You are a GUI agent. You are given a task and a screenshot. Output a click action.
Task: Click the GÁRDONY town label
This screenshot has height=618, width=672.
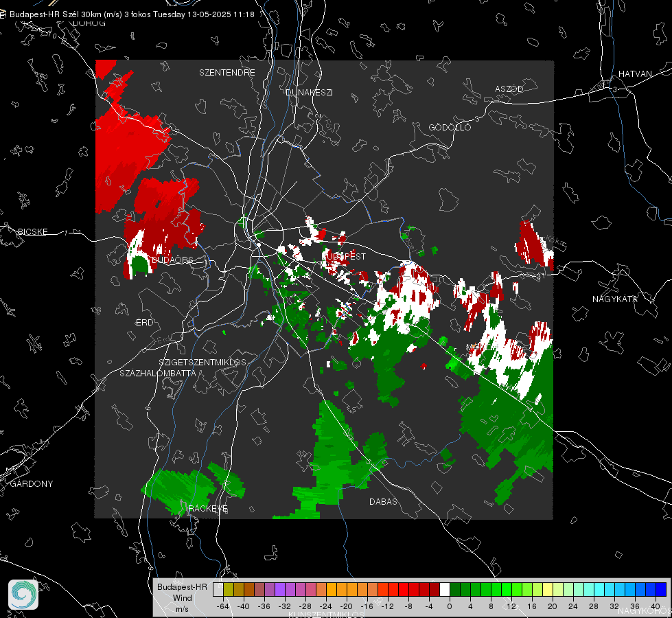tap(32, 484)
